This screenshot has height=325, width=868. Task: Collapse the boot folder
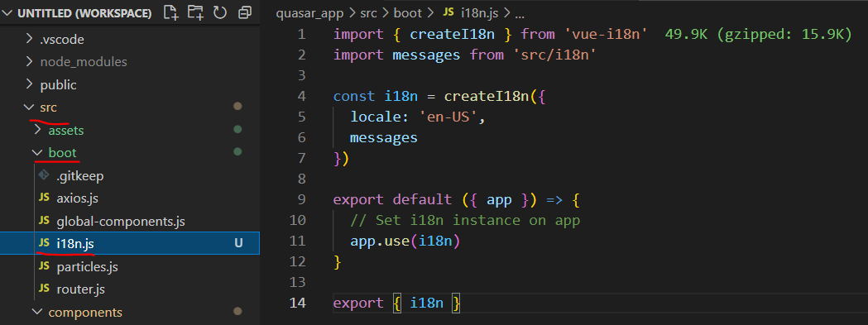pos(37,152)
